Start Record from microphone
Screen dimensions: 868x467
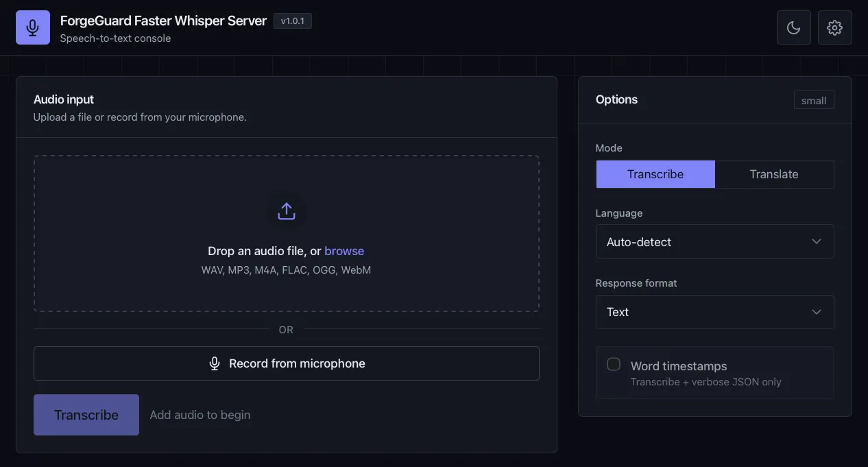pos(287,363)
